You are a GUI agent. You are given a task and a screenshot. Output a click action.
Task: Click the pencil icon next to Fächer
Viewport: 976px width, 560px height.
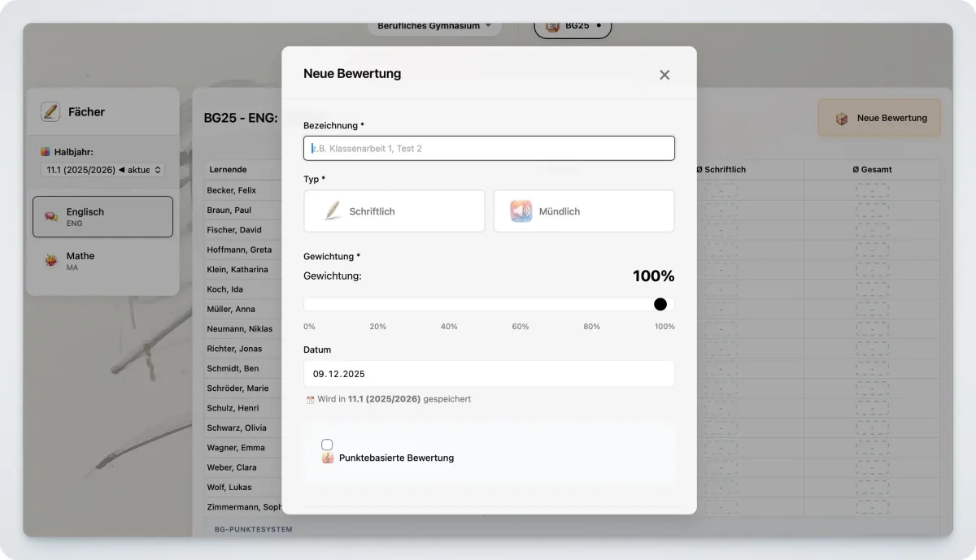[50, 112]
